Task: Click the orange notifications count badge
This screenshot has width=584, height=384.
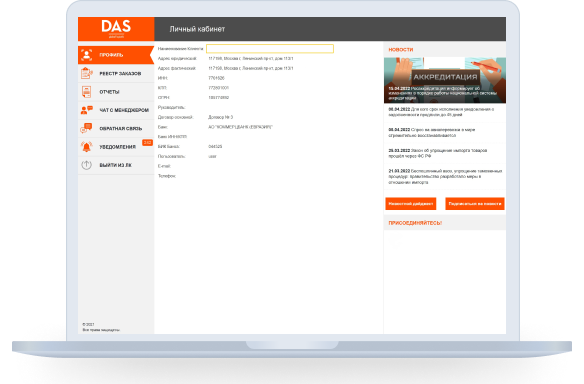Action: pyautogui.click(x=147, y=143)
